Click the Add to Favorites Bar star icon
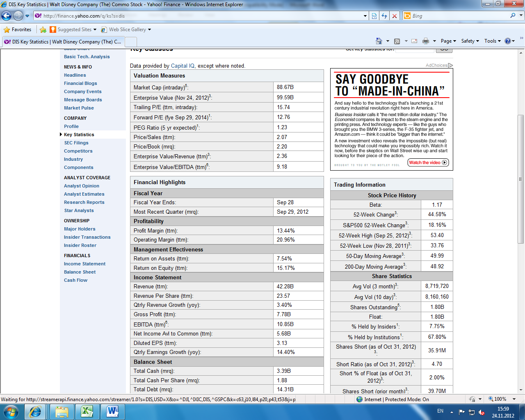This screenshot has width=525, height=420. (x=43, y=30)
